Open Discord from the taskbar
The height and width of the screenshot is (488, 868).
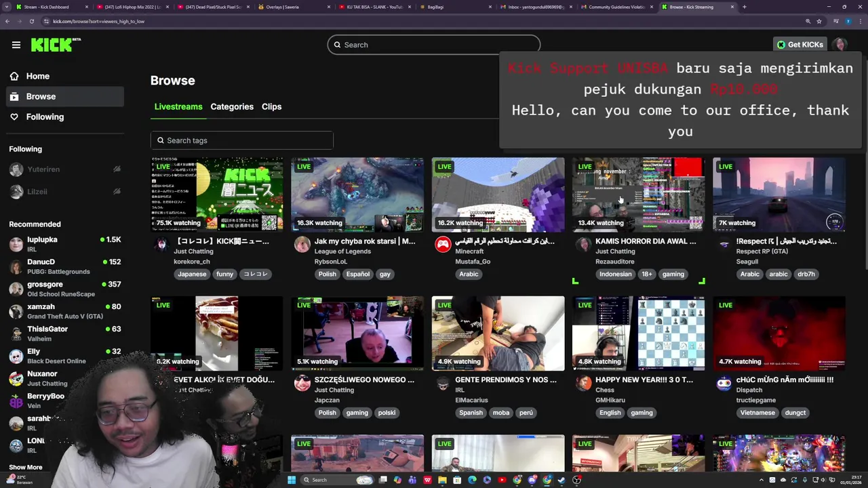click(532, 480)
